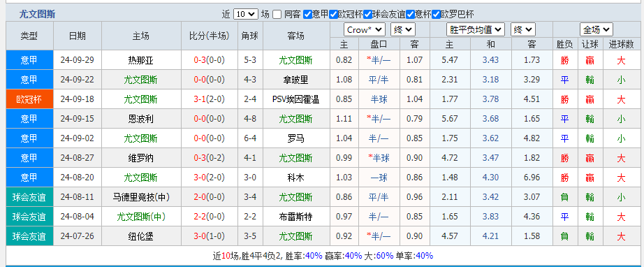Uncheck the 意杯 filter checkbox
Screen dimensions: 644x267
[x=410, y=15]
